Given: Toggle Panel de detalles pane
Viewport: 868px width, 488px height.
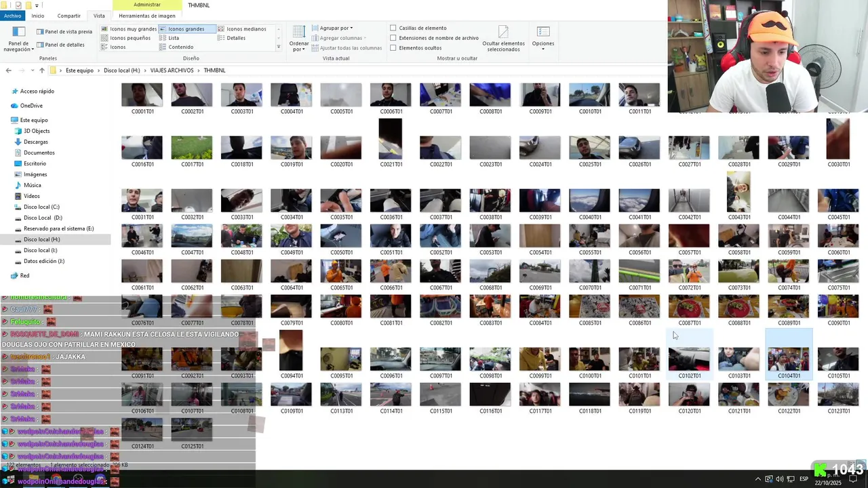Looking at the screenshot, I should 60,45.
